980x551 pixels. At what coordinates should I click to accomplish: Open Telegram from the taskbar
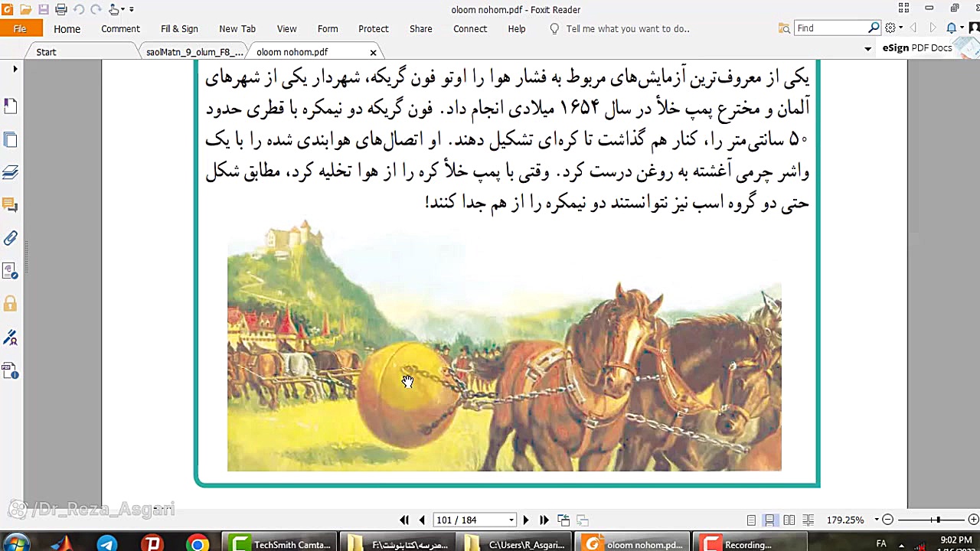(107, 544)
